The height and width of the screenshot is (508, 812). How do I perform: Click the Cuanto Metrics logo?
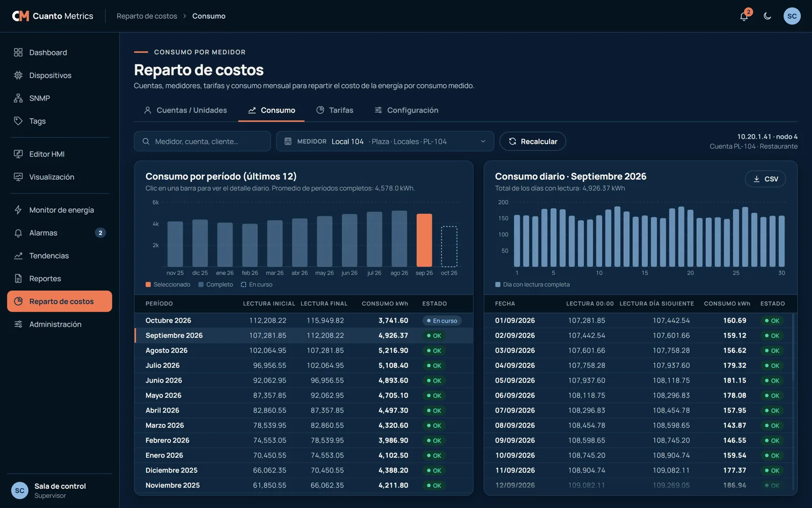53,16
